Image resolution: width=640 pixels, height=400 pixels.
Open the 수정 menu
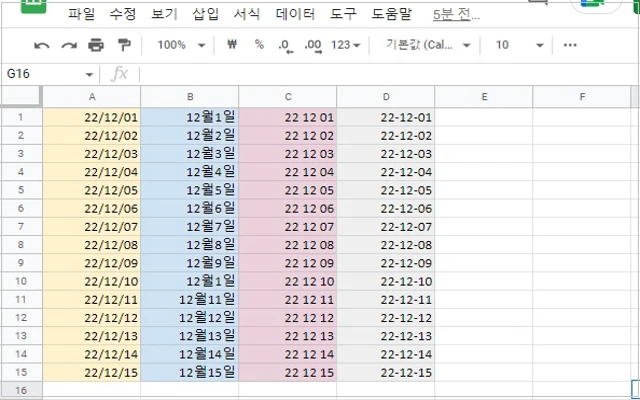click(x=122, y=14)
